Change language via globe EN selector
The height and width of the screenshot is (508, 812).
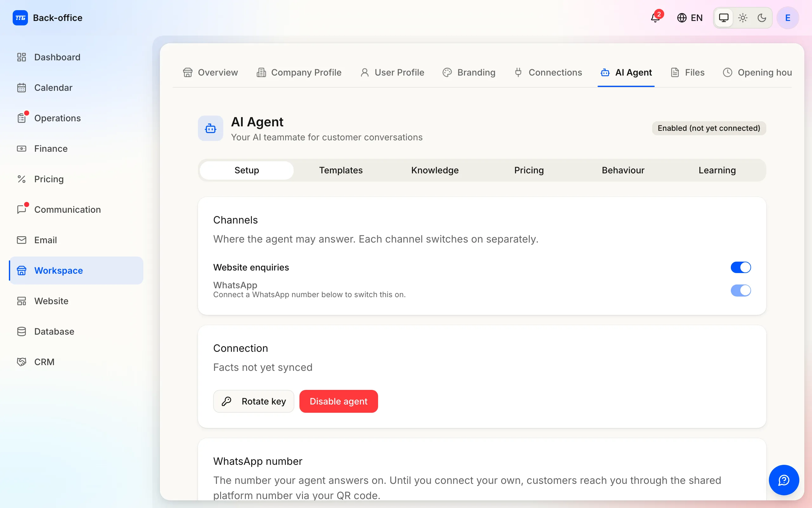click(690, 18)
